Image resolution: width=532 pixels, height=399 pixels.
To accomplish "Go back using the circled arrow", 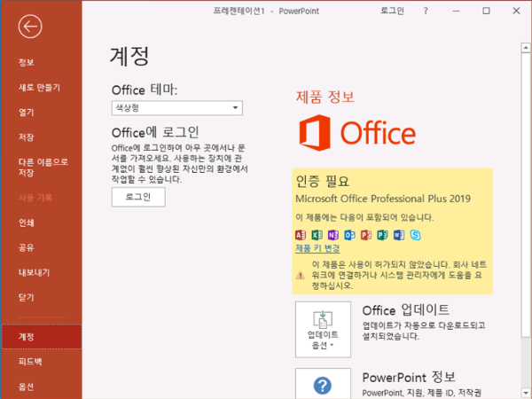I will coord(30,27).
